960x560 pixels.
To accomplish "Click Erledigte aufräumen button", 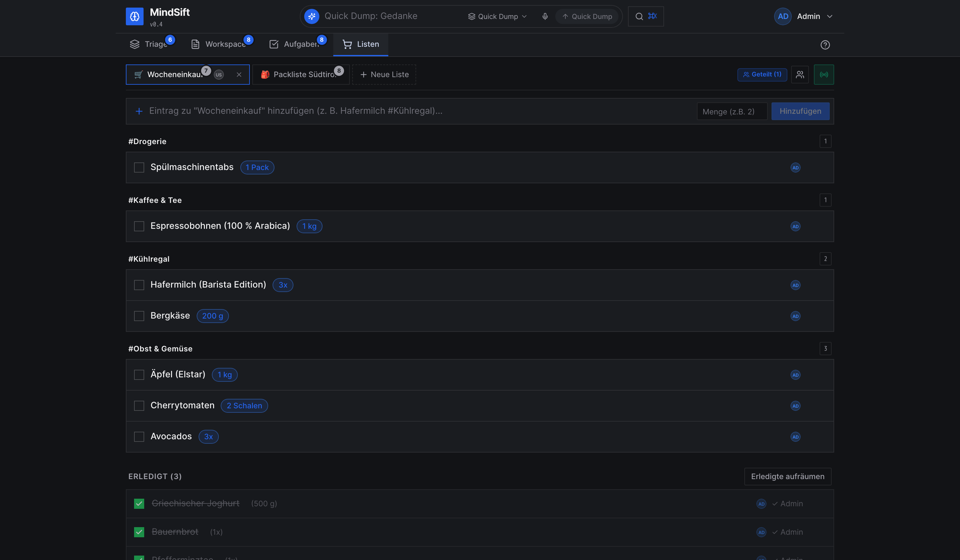I will [787, 477].
